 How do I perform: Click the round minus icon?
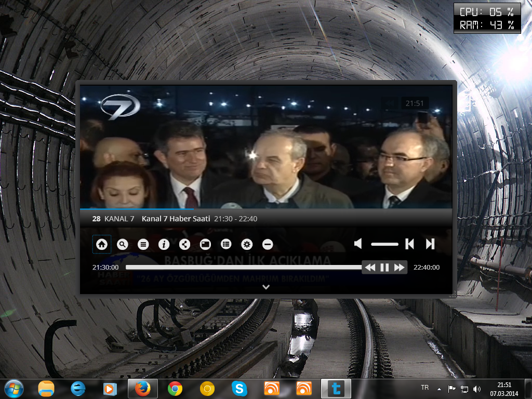pyautogui.click(x=268, y=244)
